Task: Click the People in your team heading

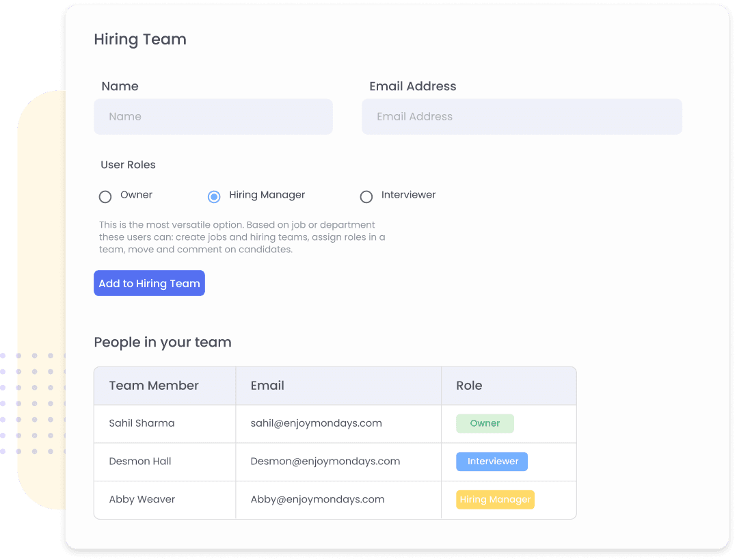Action: pyautogui.click(x=163, y=343)
